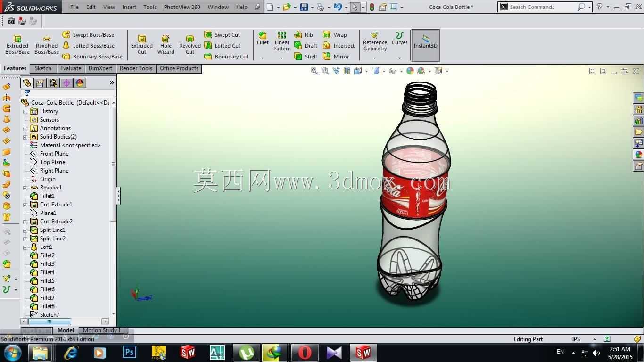Open the Fillet dropdown arrow
Image resolution: width=644 pixels, height=362 pixels.
coord(263,58)
